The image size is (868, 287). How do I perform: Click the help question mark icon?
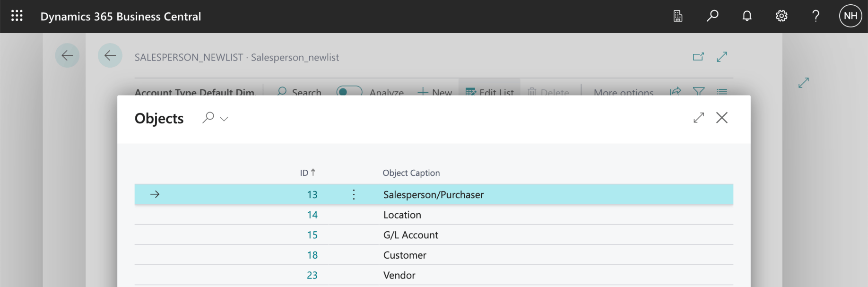point(816,16)
